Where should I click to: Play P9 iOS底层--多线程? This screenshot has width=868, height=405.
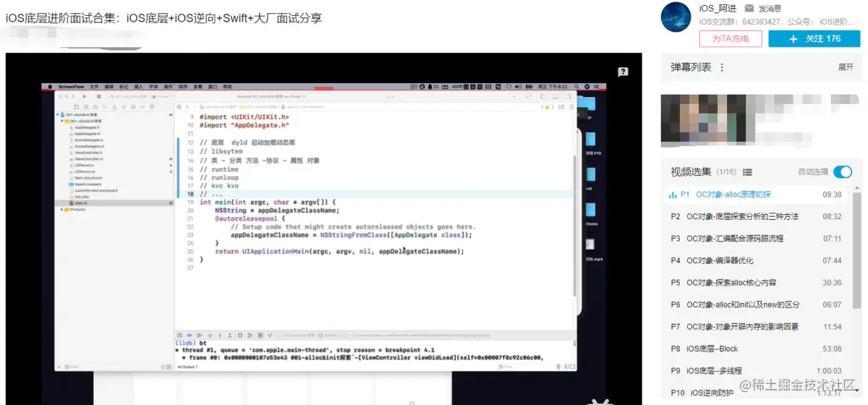[x=757, y=370]
